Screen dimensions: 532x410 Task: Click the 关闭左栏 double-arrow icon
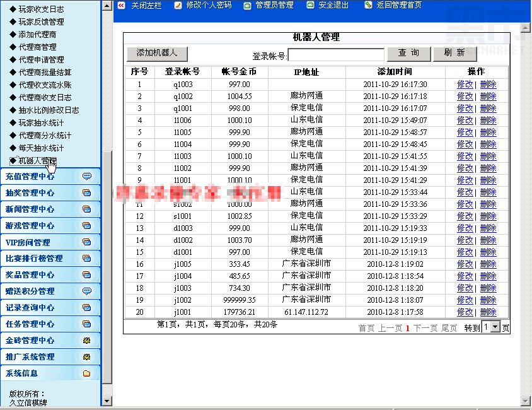pos(122,6)
